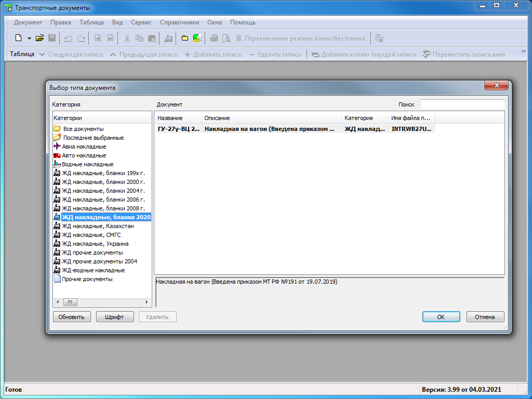Expand toolbar overflow chevron at right edge

point(516,54)
